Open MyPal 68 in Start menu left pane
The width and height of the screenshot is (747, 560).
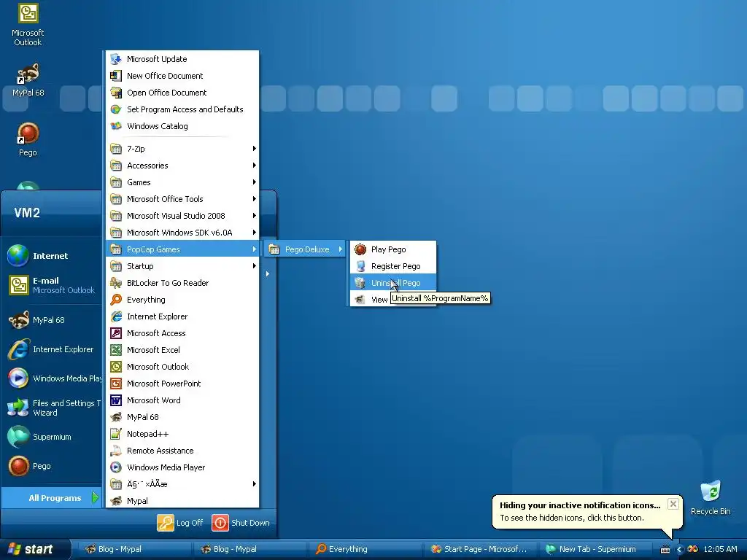52,320
